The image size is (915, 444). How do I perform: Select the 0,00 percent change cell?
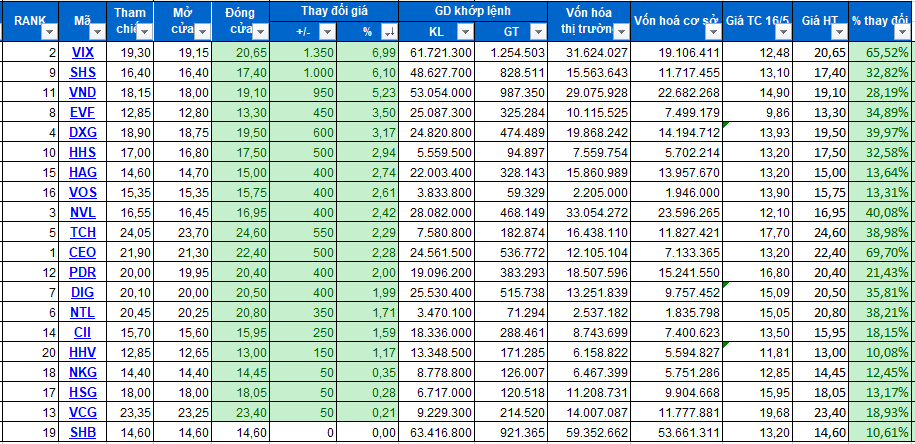tap(368, 432)
